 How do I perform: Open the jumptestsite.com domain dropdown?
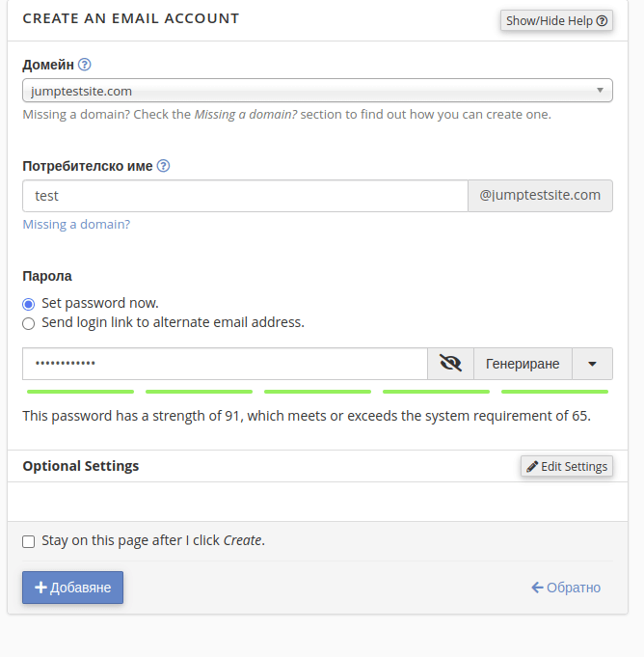click(317, 90)
